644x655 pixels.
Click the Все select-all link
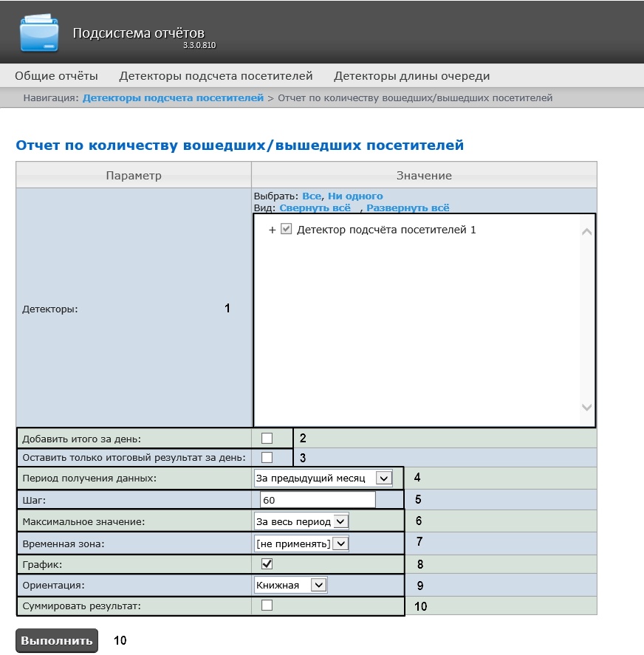[312, 196]
